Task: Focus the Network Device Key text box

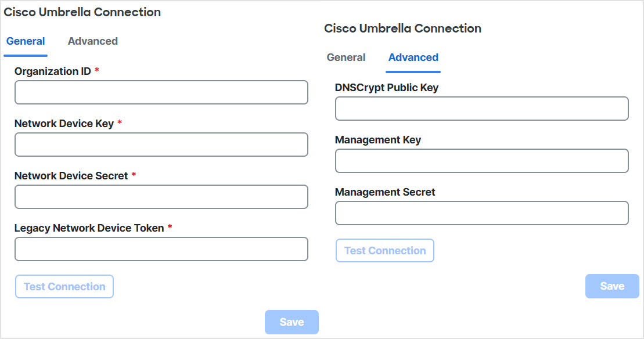Action: [x=161, y=145]
